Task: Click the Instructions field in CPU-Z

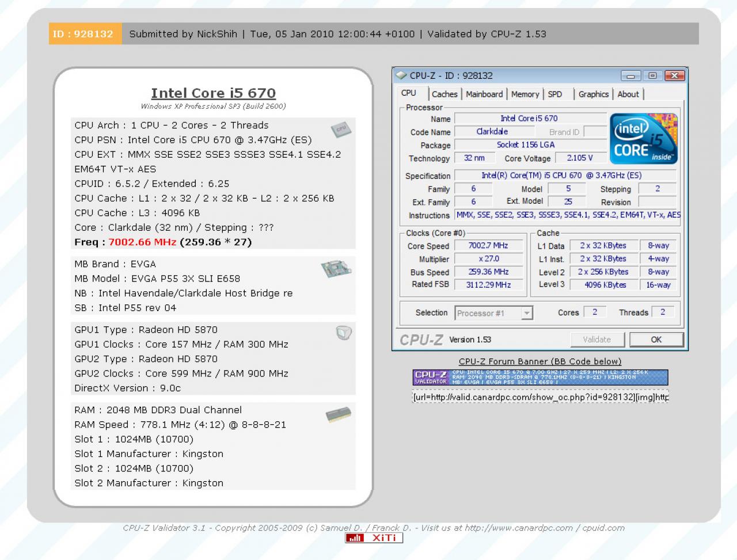Action: click(567, 215)
